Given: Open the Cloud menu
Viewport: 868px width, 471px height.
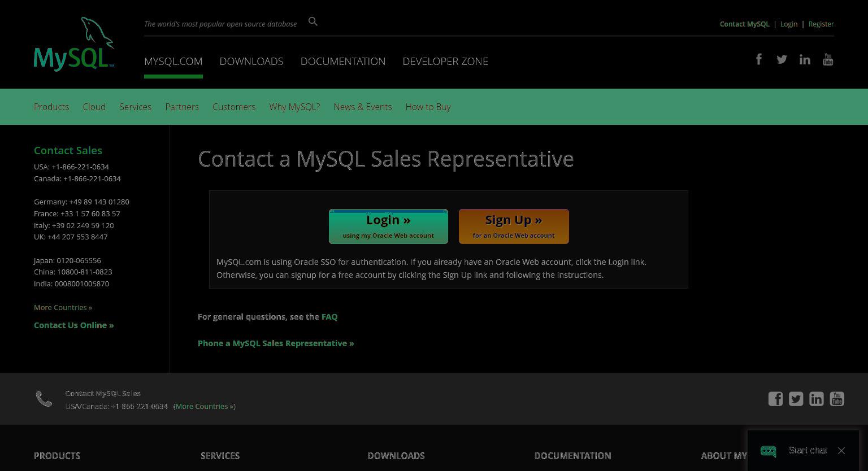Looking at the screenshot, I should (x=94, y=107).
